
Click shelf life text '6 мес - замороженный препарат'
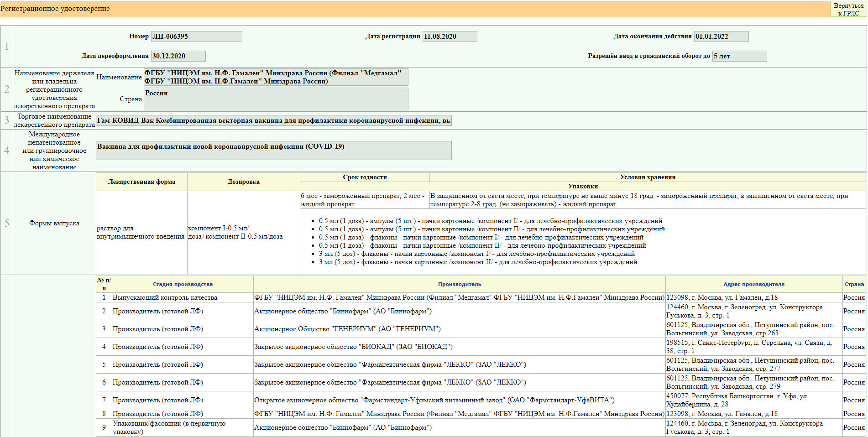365,200
